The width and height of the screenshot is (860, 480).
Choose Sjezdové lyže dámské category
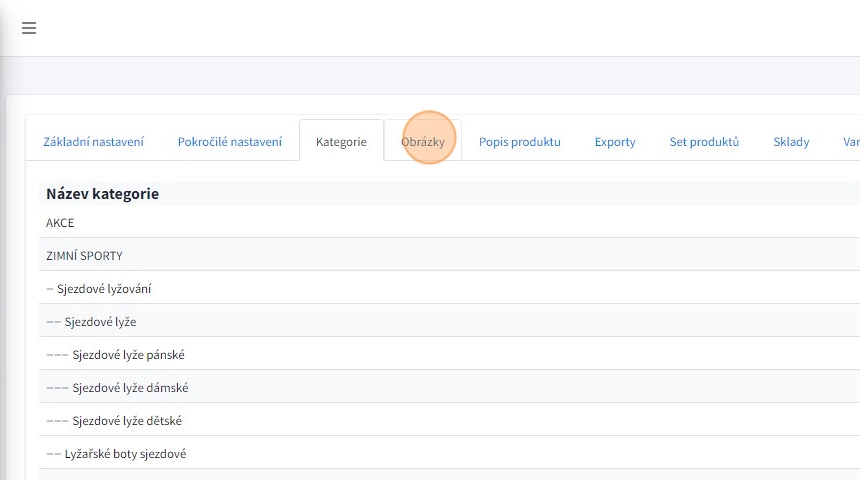[x=130, y=388]
